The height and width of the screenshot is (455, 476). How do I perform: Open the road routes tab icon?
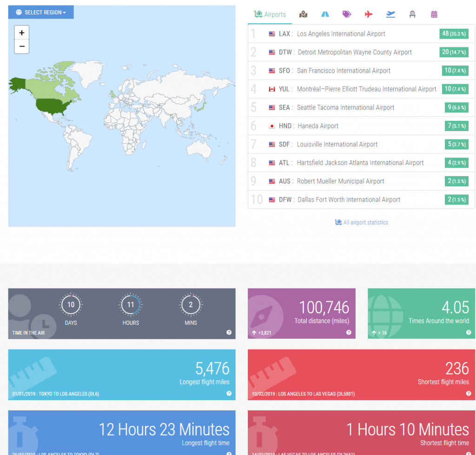pyautogui.click(x=325, y=14)
